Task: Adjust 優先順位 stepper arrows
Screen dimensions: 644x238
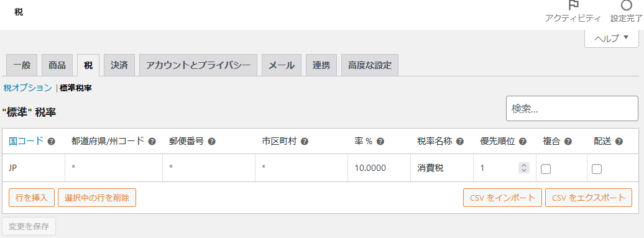Action: tap(523, 168)
